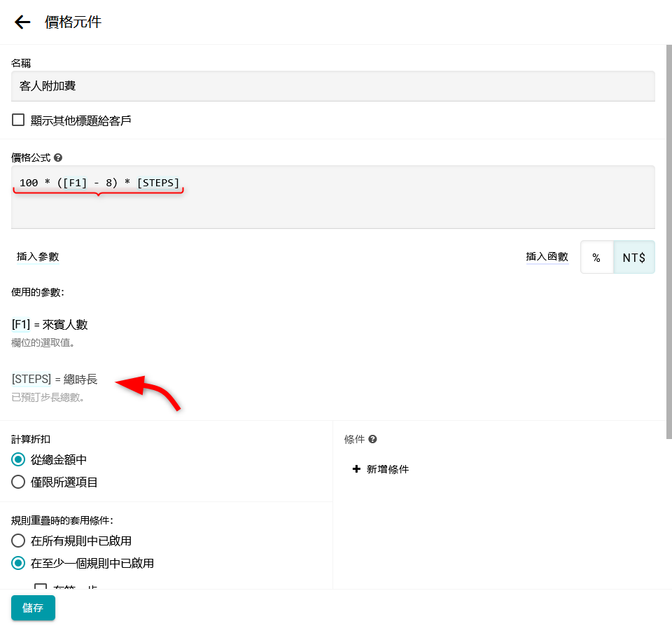The height and width of the screenshot is (626, 672).
Task: Click the [STEPS] parameter tag
Action: pos(31,379)
